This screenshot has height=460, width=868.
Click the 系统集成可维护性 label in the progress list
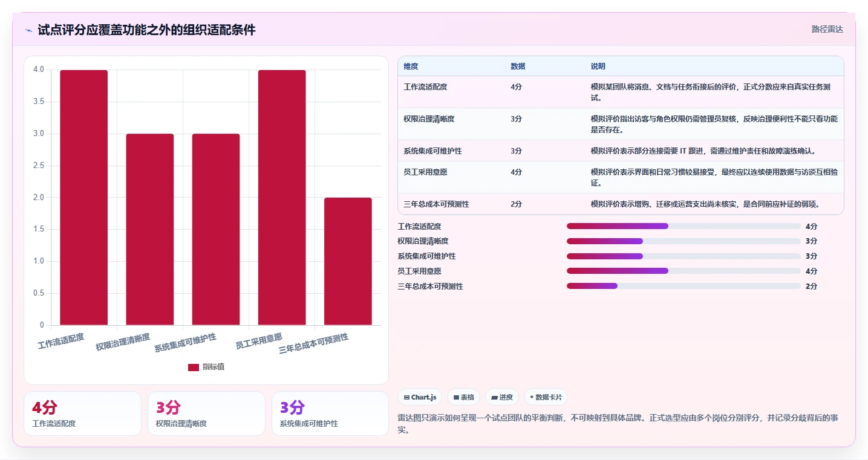coord(426,256)
